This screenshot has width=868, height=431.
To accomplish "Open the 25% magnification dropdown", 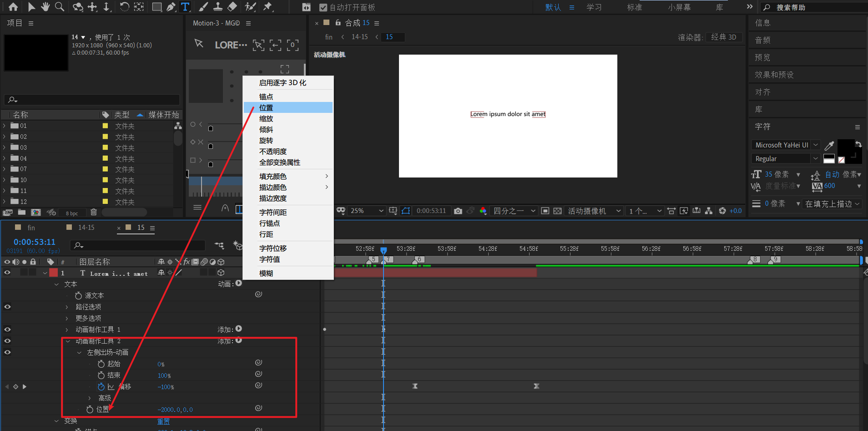I will click(367, 211).
